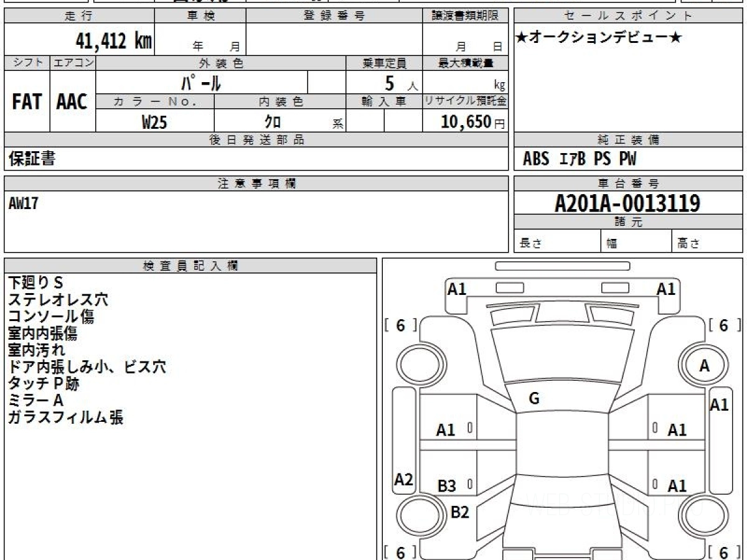Click the 5 人 seating capacity value
Screen dimensions: 747x560
[401, 83]
